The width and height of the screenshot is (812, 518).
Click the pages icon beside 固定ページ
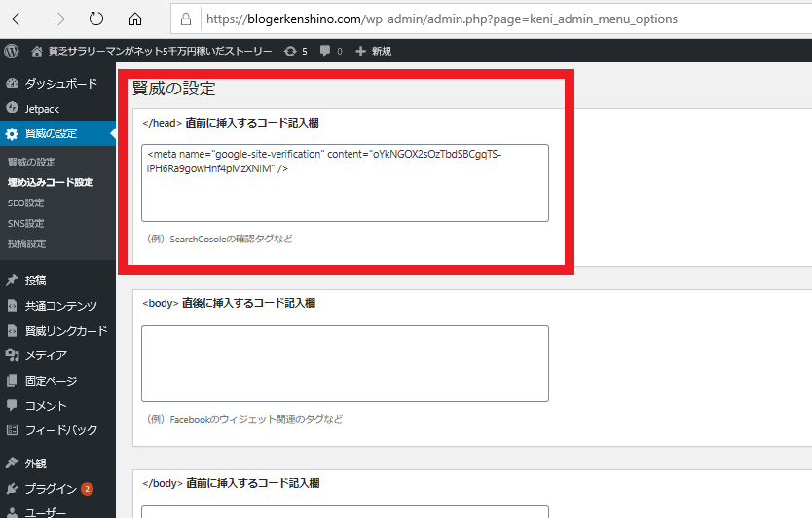[x=12, y=380]
